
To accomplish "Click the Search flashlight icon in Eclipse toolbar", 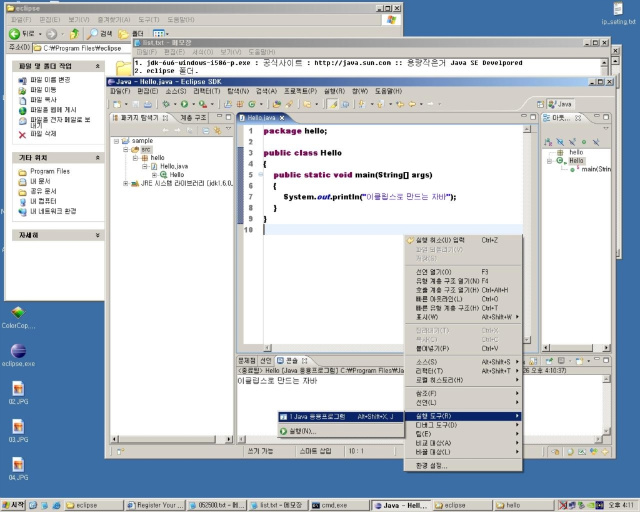I will tap(289, 105).
